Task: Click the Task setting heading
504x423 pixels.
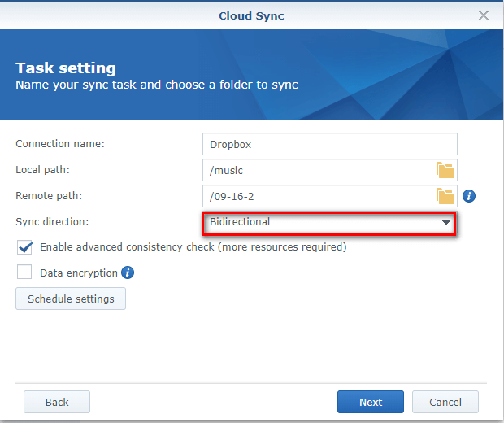Action: [66, 68]
